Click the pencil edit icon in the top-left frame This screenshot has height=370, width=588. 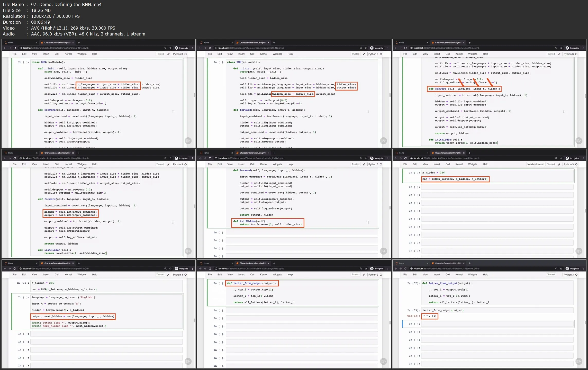click(168, 54)
